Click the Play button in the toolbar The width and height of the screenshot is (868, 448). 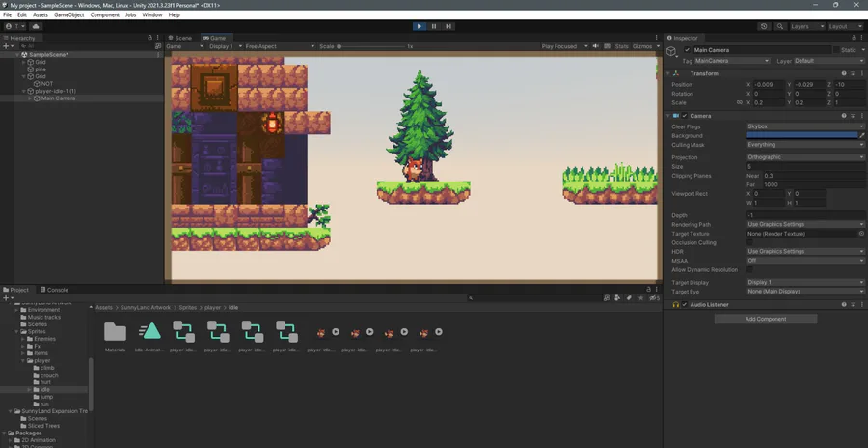pyautogui.click(x=420, y=26)
